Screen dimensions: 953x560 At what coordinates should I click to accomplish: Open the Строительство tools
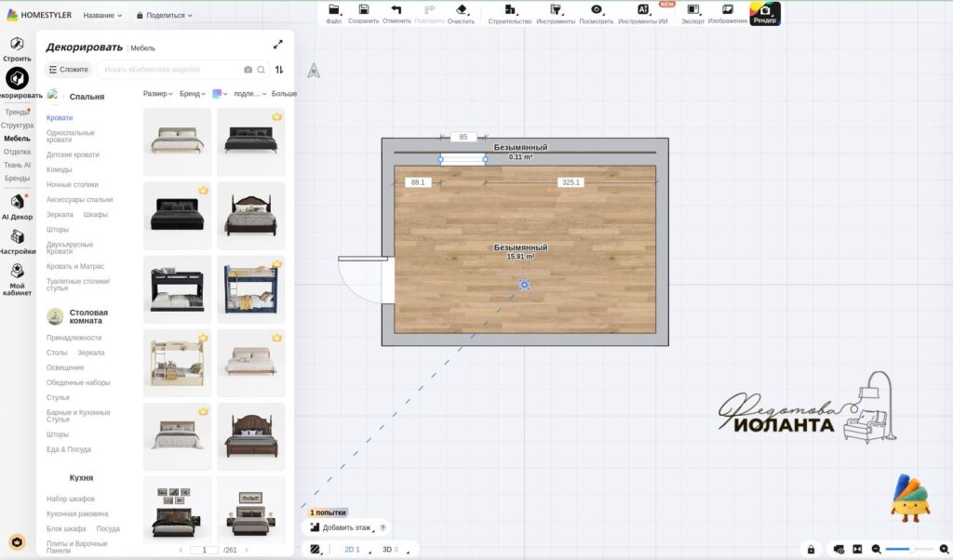click(x=509, y=13)
